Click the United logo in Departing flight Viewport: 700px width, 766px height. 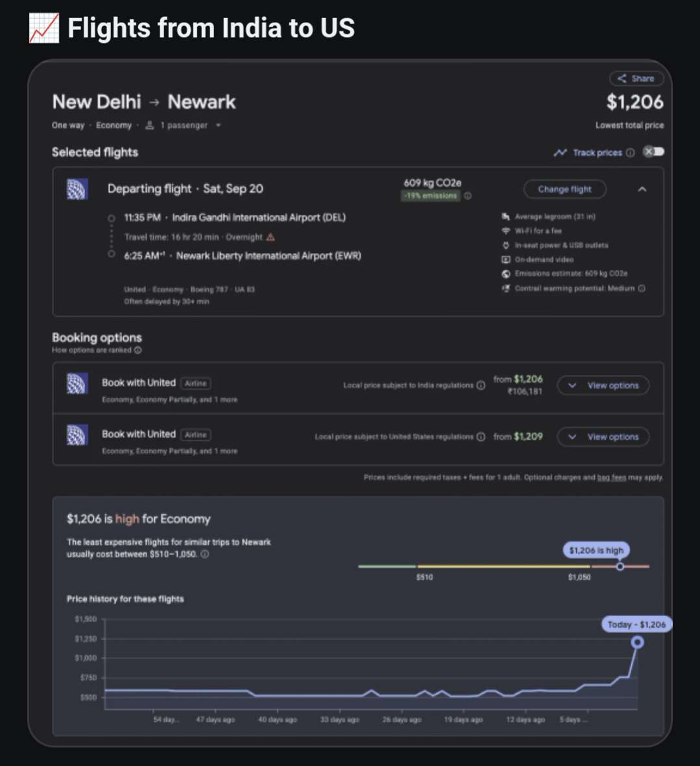77,189
